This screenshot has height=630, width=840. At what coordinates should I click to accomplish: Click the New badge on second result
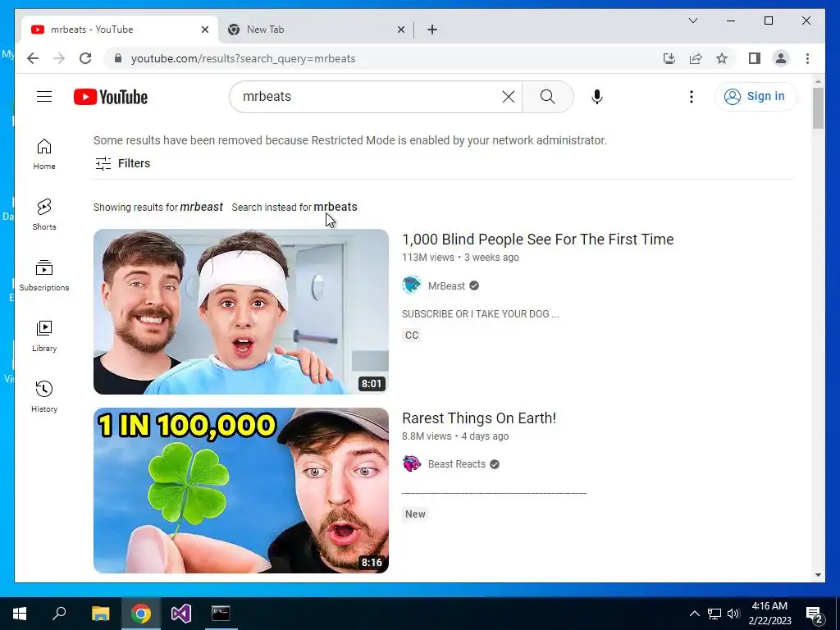[x=415, y=514]
